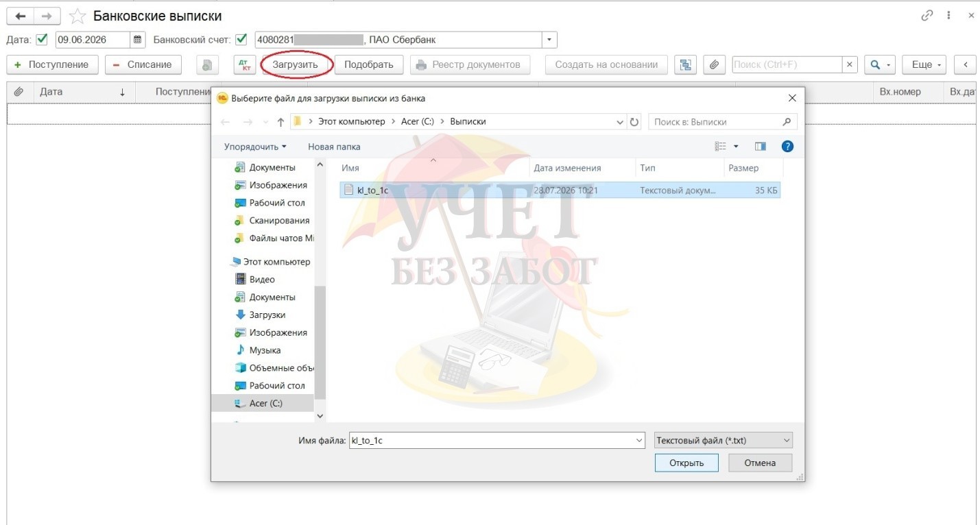The height and width of the screenshot is (525, 980).
Task: Open Сканирования in the navigation pane
Action: [x=279, y=221]
